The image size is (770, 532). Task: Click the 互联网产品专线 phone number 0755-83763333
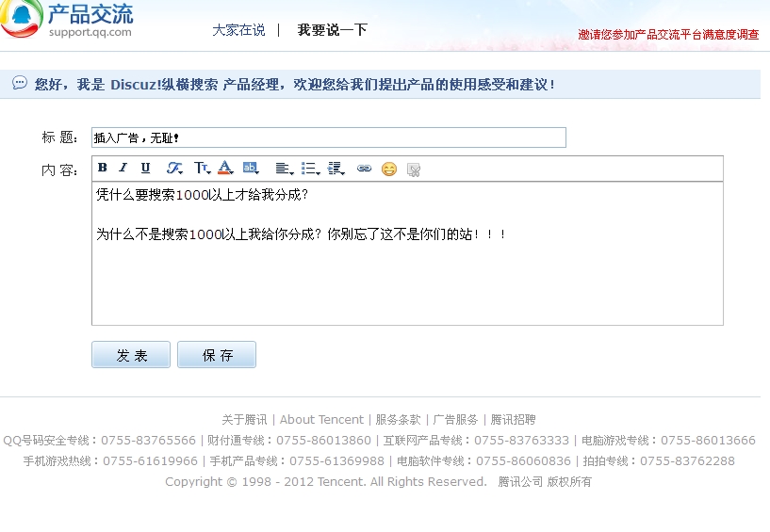521,441
